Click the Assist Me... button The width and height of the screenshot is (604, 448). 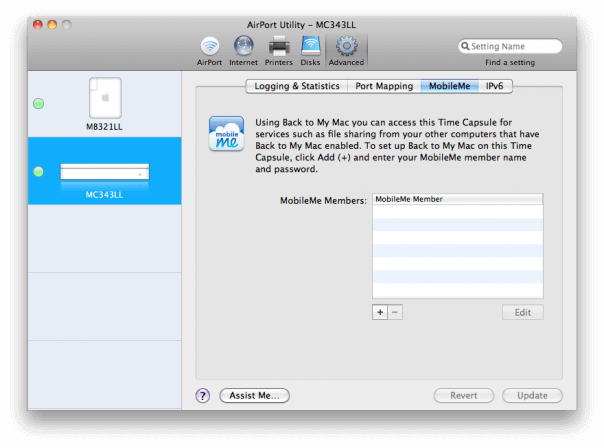click(255, 396)
